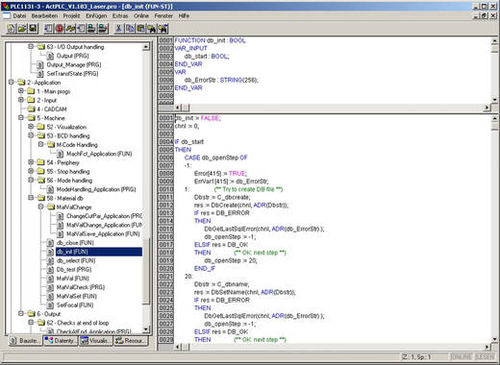
Task: Switch to the Visualisierungen tab
Action: pos(95,341)
